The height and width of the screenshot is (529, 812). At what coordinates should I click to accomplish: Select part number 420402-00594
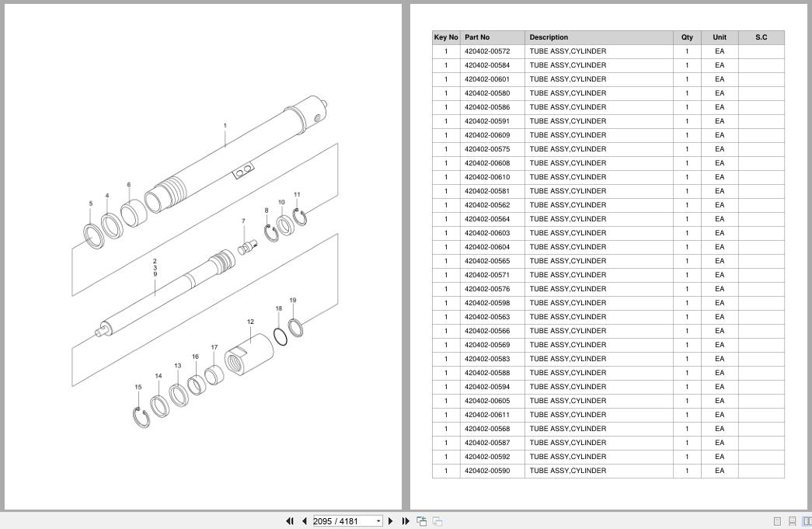click(486, 387)
